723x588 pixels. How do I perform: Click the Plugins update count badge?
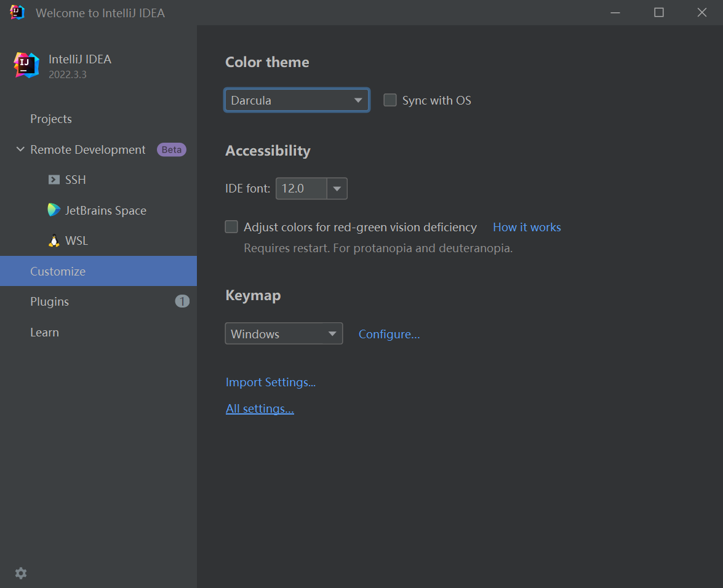(x=182, y=301)
